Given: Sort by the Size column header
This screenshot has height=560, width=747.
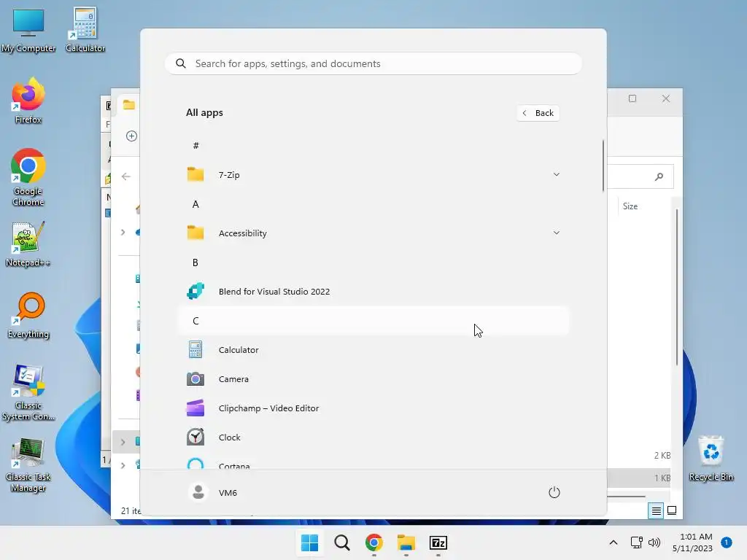Looking at the screenshot, I should pyautogui.click(x=630, y=206).
